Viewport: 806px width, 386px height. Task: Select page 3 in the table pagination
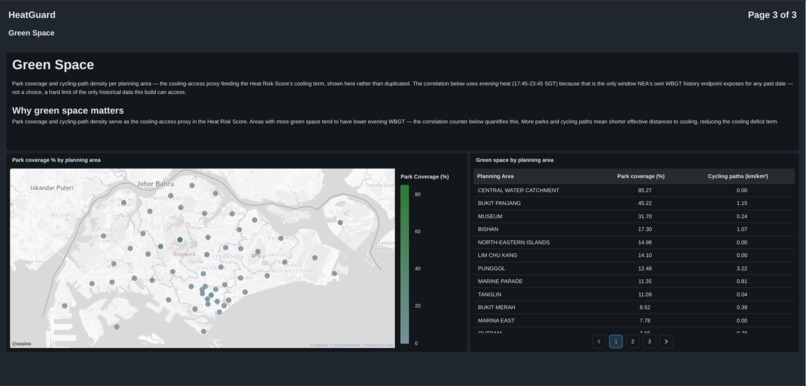649,341
